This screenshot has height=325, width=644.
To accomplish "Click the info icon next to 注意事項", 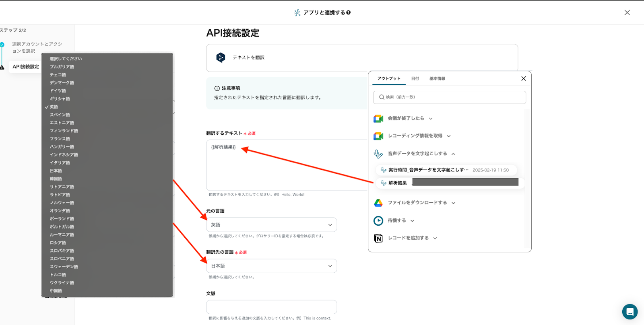I will click(217, 88).
